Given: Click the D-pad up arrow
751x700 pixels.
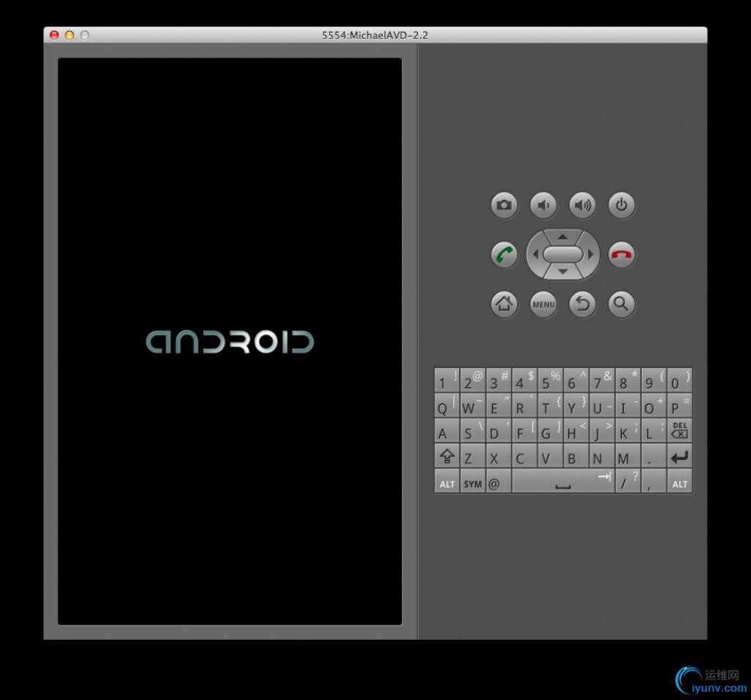Looking at the screenshot, I should click(563, 237).
